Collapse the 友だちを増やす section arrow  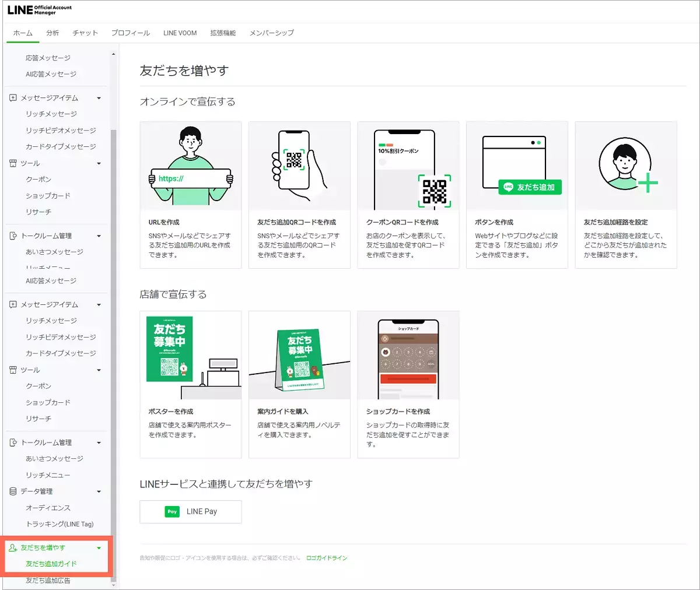[99, 548]
